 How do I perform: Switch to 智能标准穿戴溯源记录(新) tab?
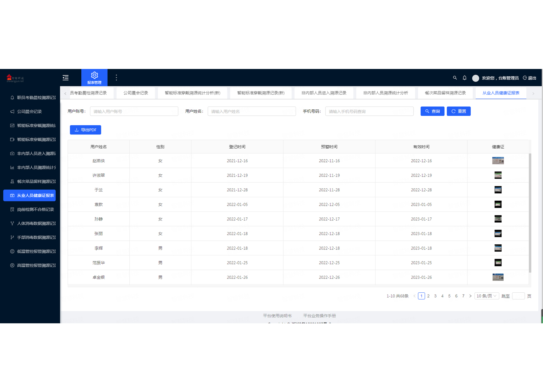(261, 93)
